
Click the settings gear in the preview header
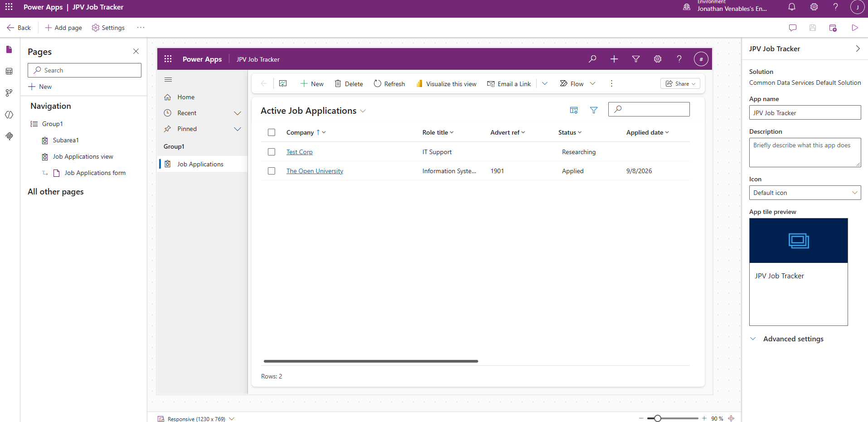pyautogui.click(x=658, y=59)
